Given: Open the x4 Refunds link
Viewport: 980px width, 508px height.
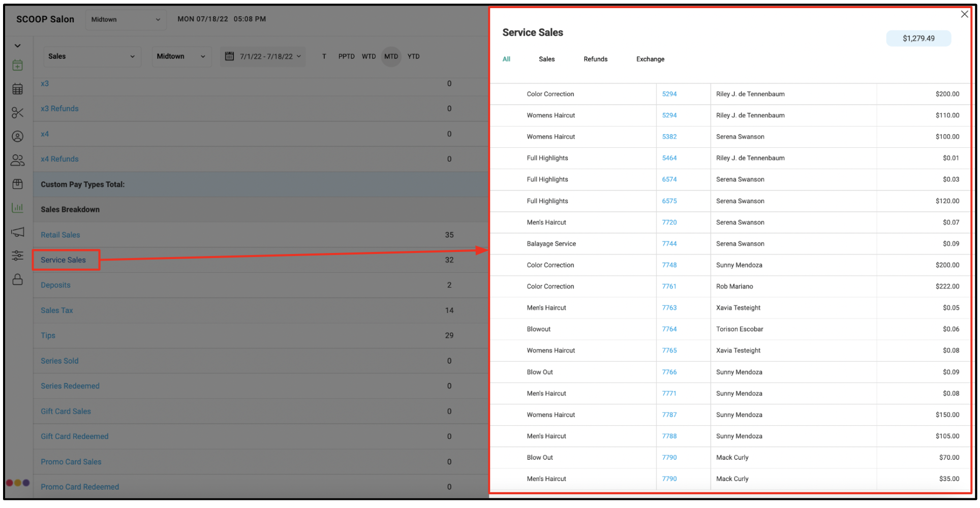Looking at the screenshot, I should [59, 159].
